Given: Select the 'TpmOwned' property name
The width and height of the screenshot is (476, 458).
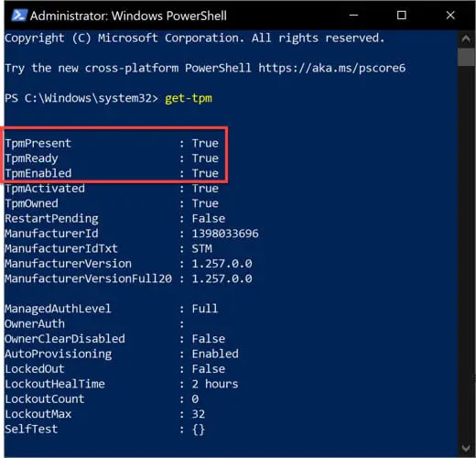Looking at the screenshot, I should pos(31,203).
